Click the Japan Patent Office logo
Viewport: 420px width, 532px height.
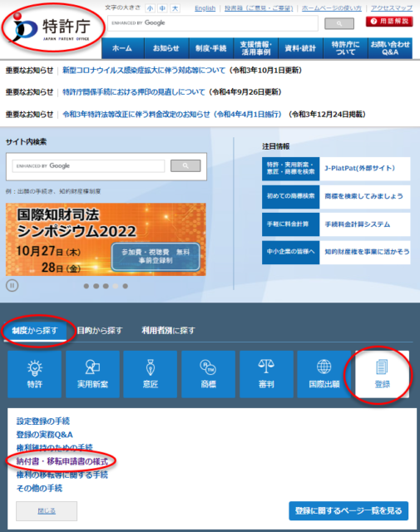point(52,29)
